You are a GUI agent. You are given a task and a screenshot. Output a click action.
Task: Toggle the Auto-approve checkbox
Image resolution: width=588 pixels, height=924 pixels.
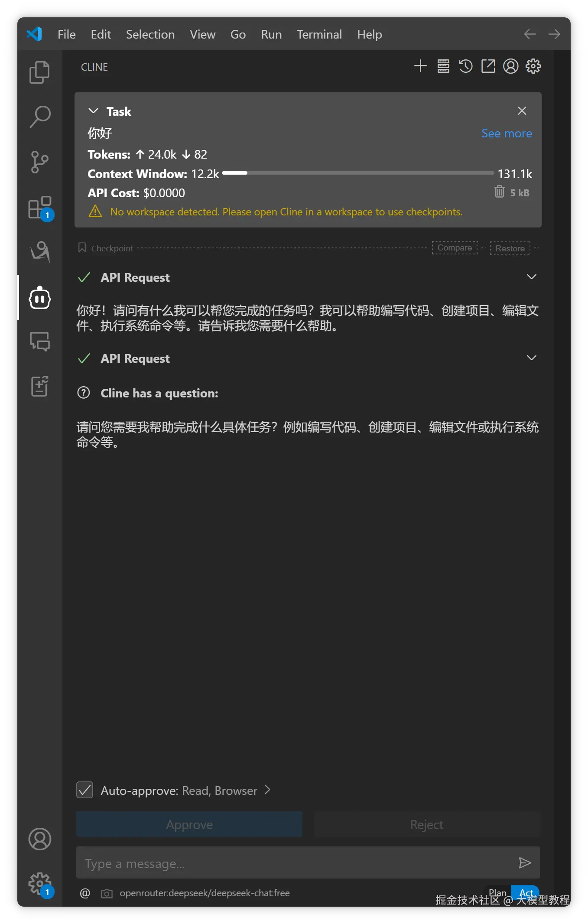85,790
